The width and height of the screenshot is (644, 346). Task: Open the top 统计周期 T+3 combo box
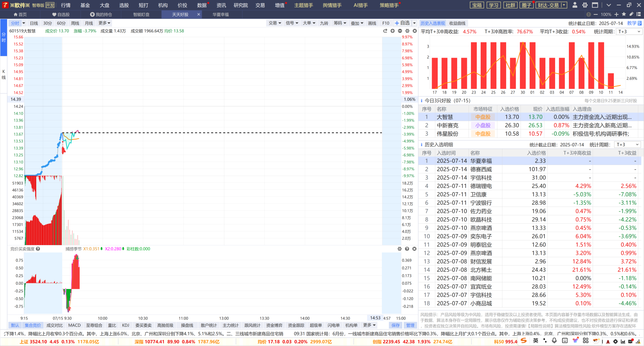[x=629, y=32]
